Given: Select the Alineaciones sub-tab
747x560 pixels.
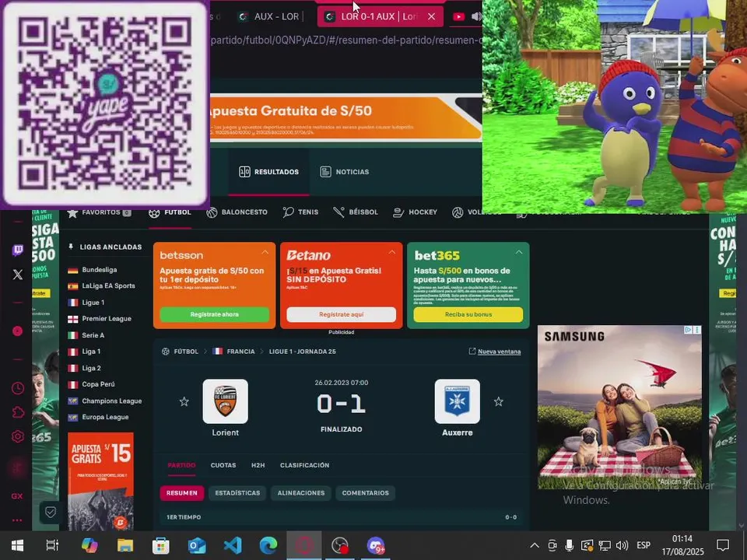Looking at the screenshot, I should point(301,493).
